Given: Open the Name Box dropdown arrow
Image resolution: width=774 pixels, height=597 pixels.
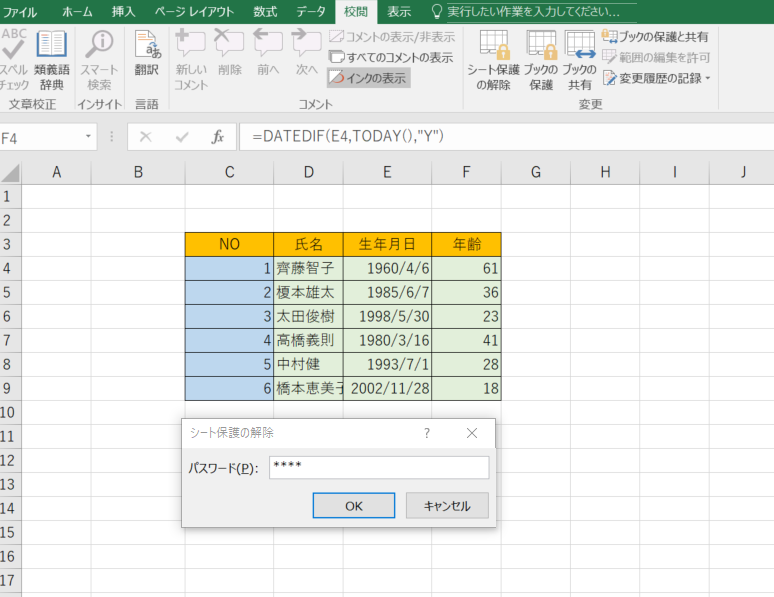Looking at the screenshot, I should pos(89,137).
